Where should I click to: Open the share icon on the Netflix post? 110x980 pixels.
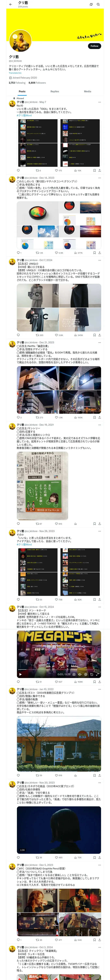[99, 417]
